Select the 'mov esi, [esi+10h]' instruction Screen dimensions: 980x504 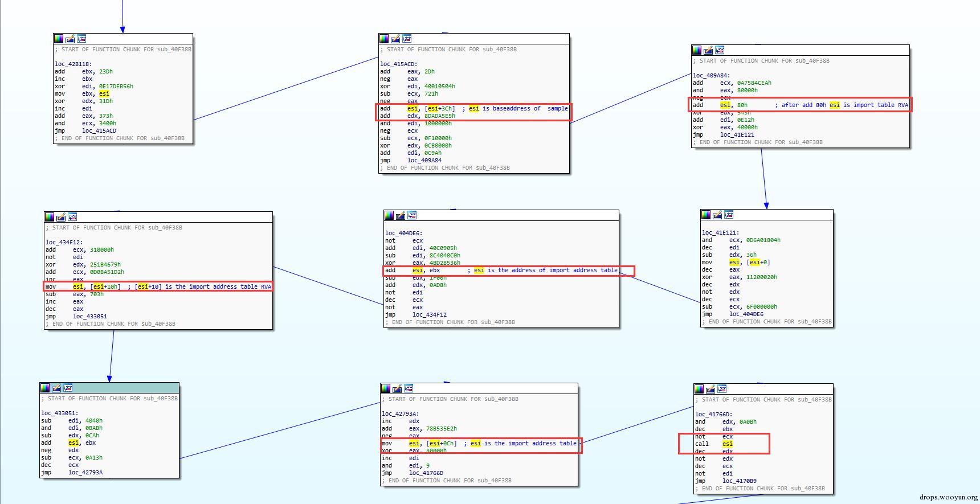tap(83, 286)
